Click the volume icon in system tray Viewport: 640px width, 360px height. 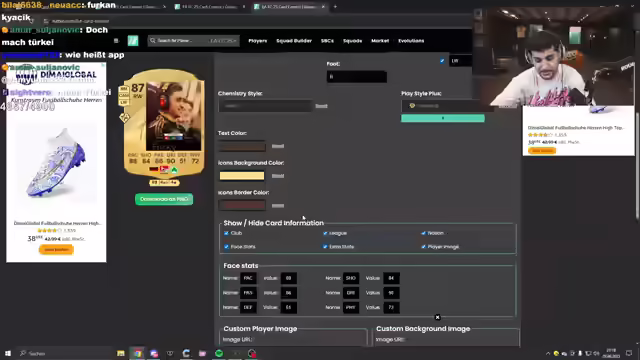coord(596,353)
